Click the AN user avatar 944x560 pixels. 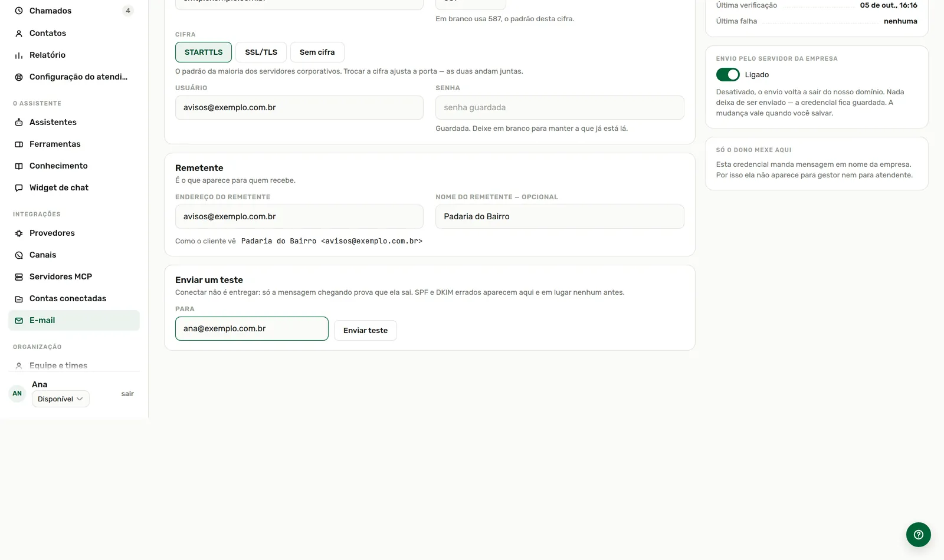(17, 393)
